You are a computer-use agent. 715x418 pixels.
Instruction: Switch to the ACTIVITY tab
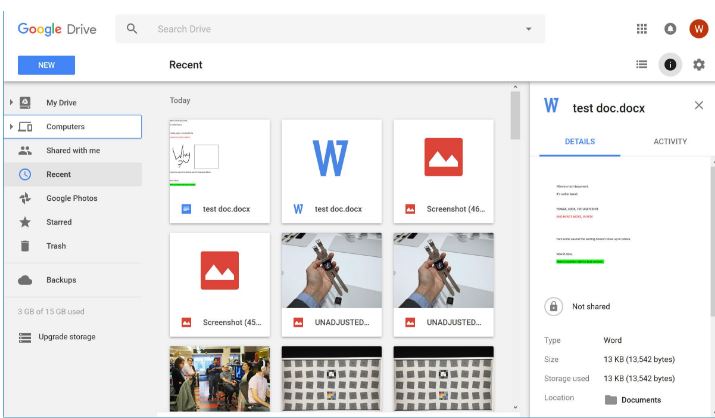pyautogui.click(x=670, y=142)
